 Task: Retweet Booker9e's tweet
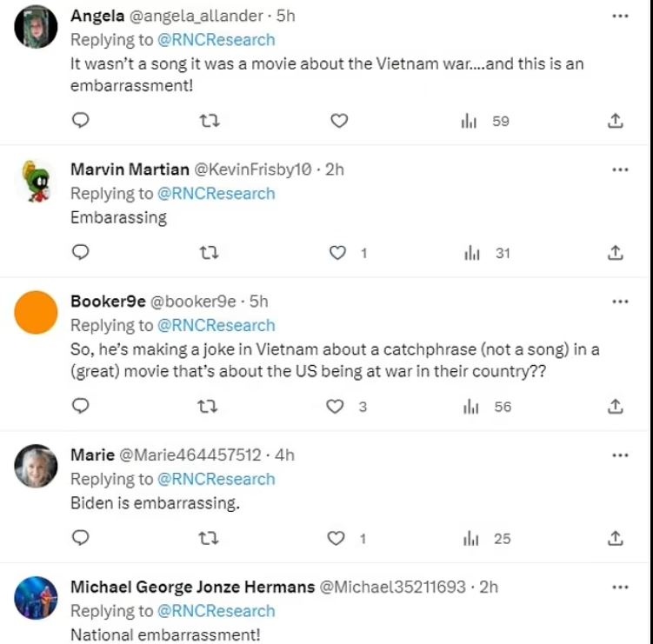(209, 407)
